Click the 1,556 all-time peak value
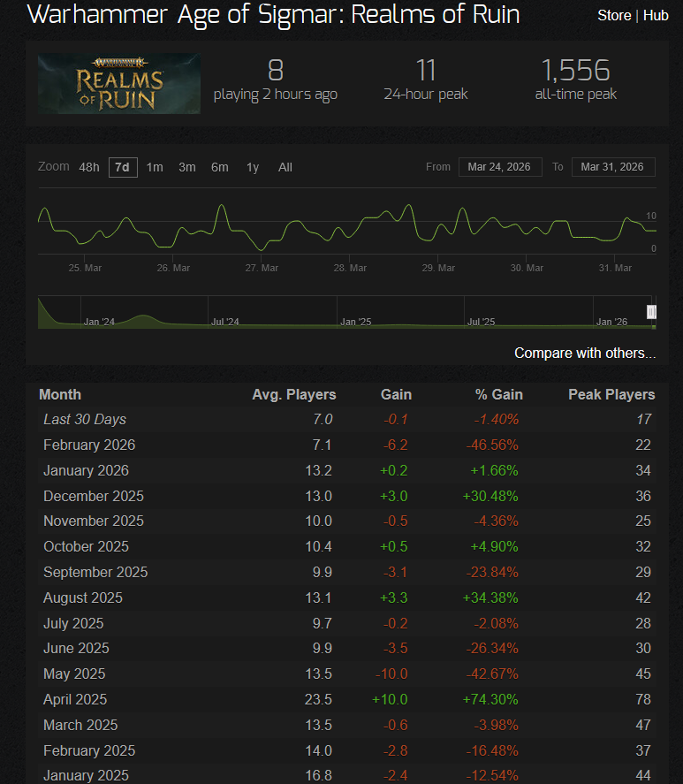 [x=576, y=70]
